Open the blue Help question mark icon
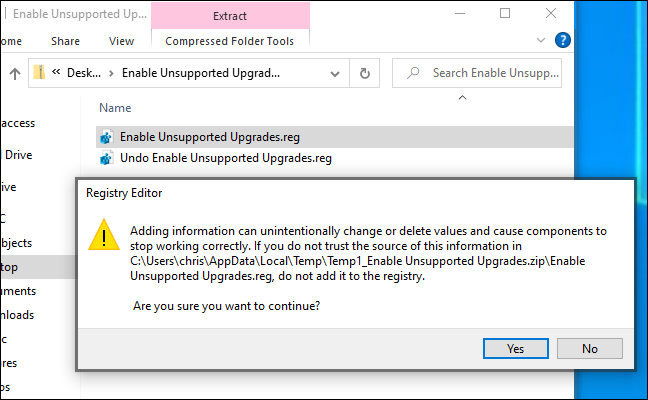648x400 pixels. tap(563, 41)
